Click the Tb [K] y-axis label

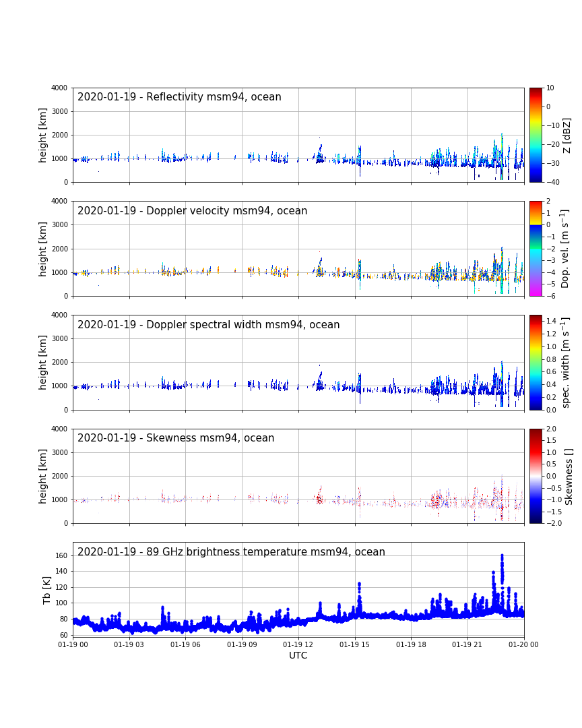[47, 590]
